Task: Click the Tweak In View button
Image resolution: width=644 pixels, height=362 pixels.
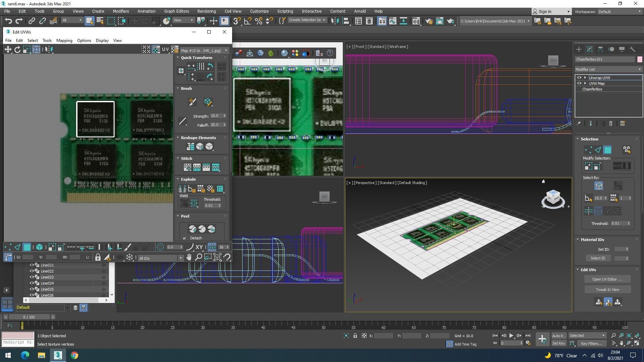Action: click(x=607, y=290)
